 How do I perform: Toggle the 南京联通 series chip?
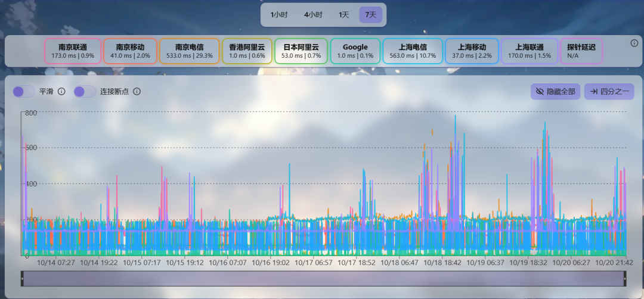point(73,51)
